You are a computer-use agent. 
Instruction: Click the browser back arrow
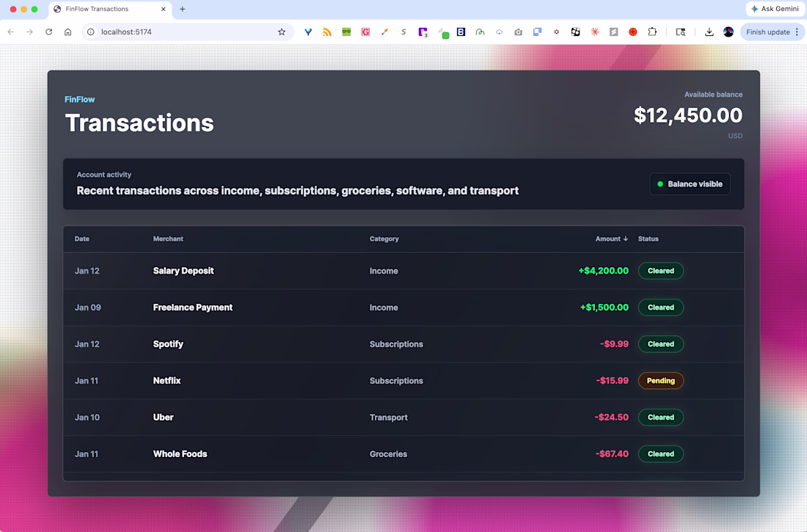pos(11,32)
